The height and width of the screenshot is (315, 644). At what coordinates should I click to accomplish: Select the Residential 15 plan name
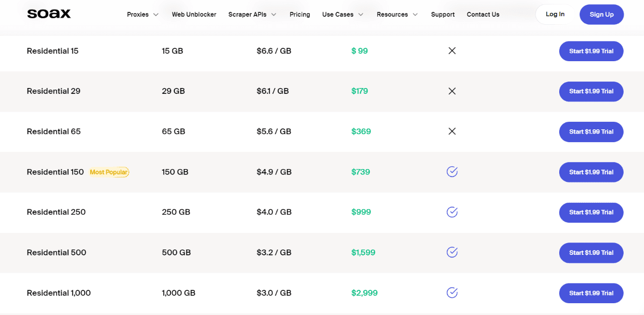coord(53,51)
